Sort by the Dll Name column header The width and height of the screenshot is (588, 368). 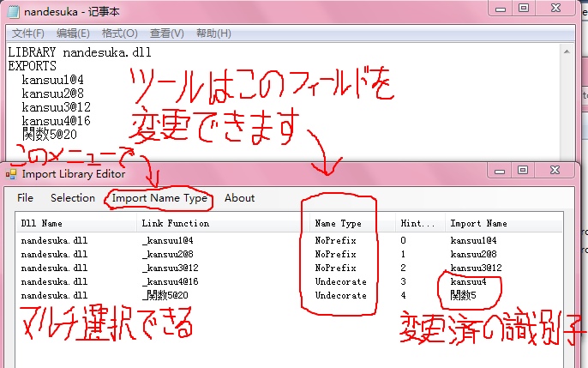pos(76,223)
